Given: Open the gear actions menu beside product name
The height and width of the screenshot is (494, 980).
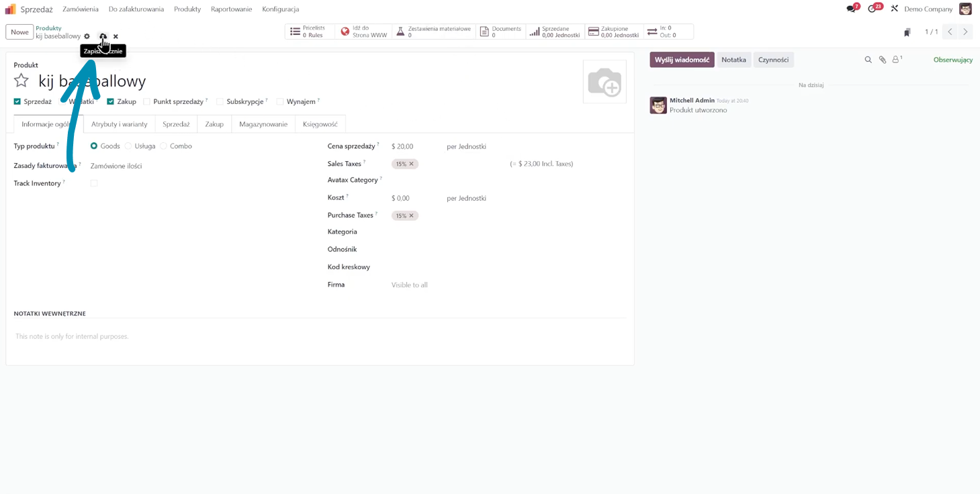Looking at the screenshot, I should (x=87, y=36).
